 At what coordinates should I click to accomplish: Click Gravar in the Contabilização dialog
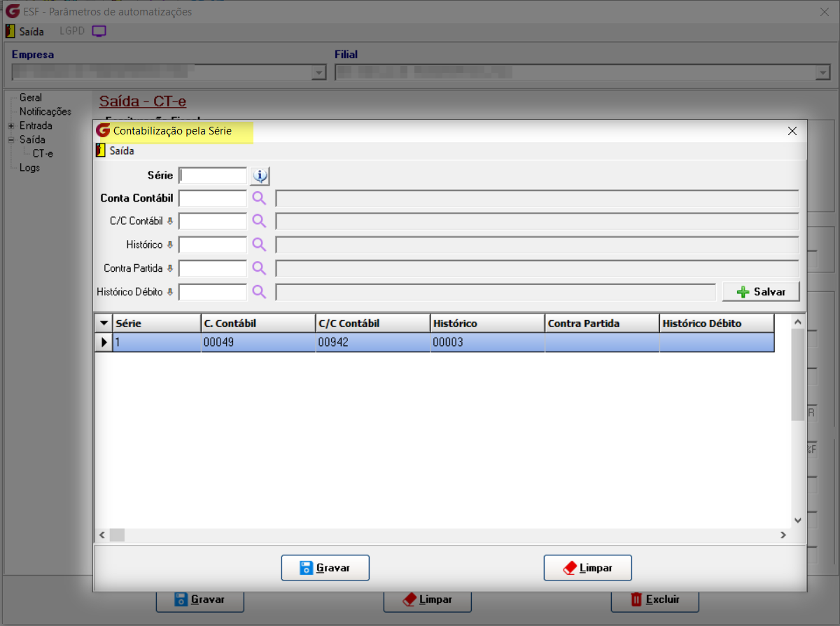pos(325,568)
